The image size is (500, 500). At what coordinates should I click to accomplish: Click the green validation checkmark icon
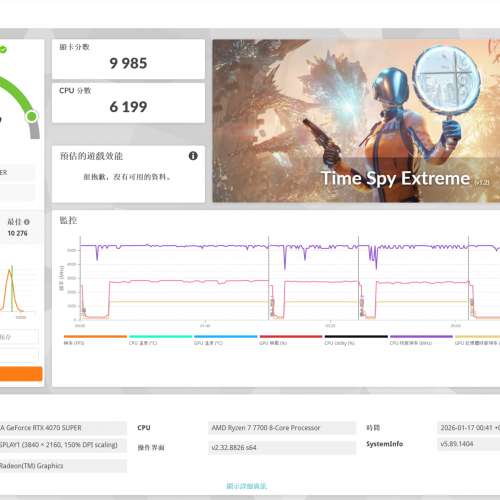[3, 49]
